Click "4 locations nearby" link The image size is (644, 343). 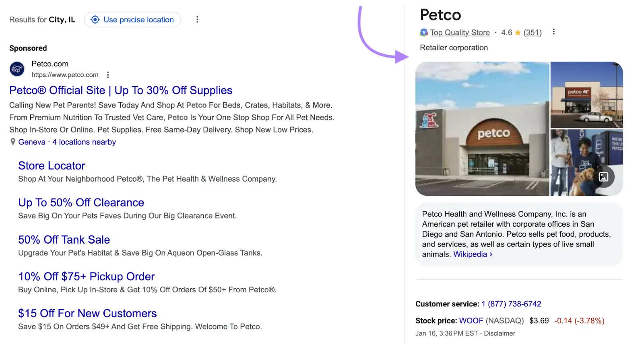pos(84,142)
